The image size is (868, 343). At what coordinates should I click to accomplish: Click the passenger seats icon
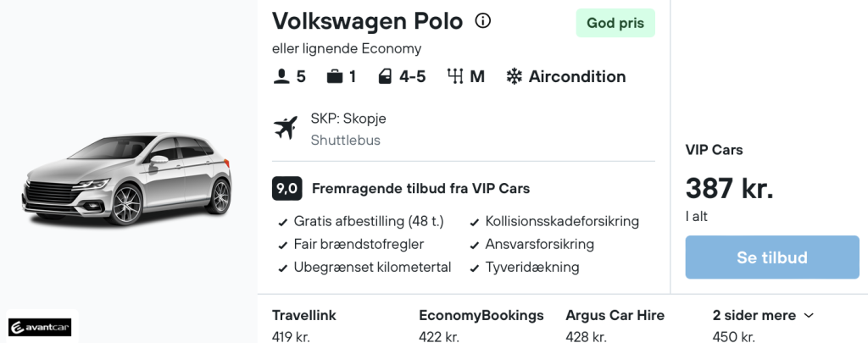pos(281,77)
